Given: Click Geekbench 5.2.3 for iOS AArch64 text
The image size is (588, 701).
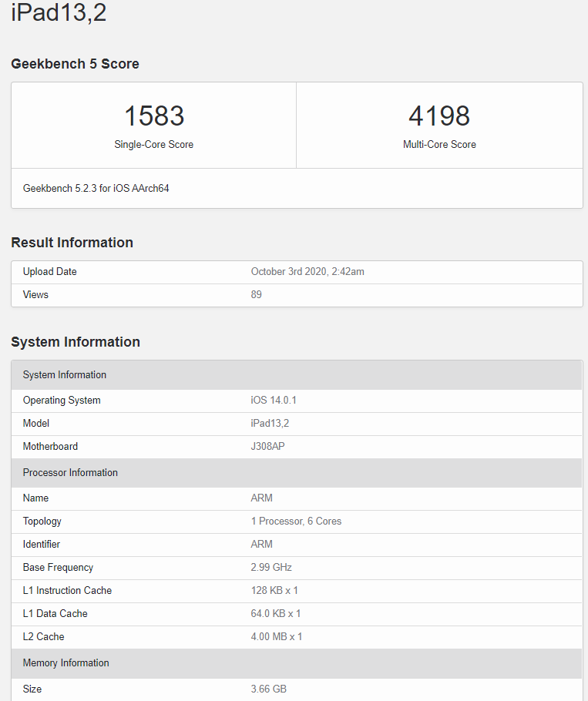Looking at the screenshot, I should point(96,188).
